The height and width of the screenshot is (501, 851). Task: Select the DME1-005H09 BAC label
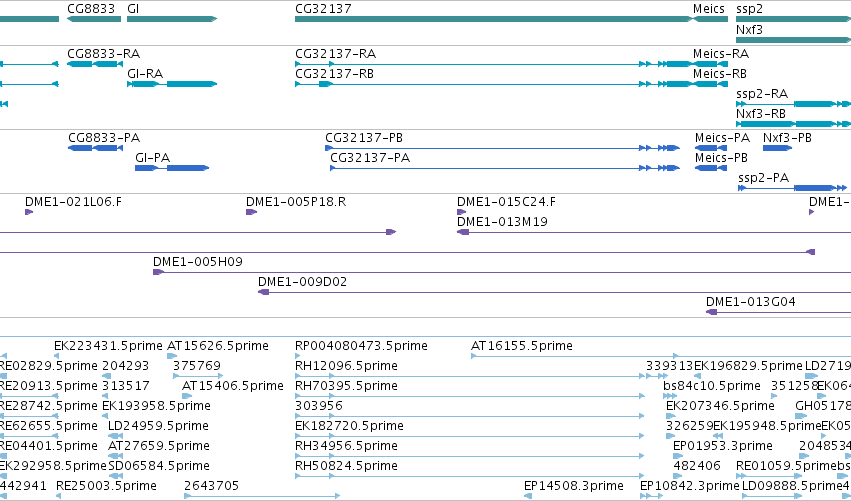point(198,262)
